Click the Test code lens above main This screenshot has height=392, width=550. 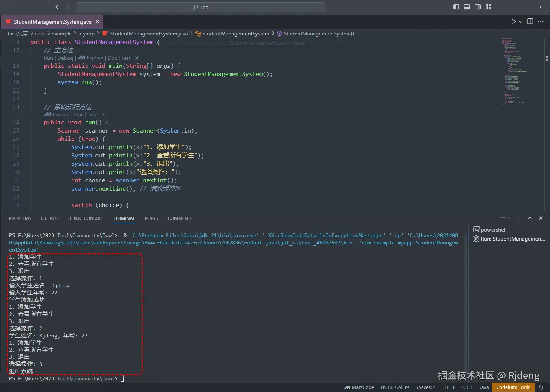126,58
